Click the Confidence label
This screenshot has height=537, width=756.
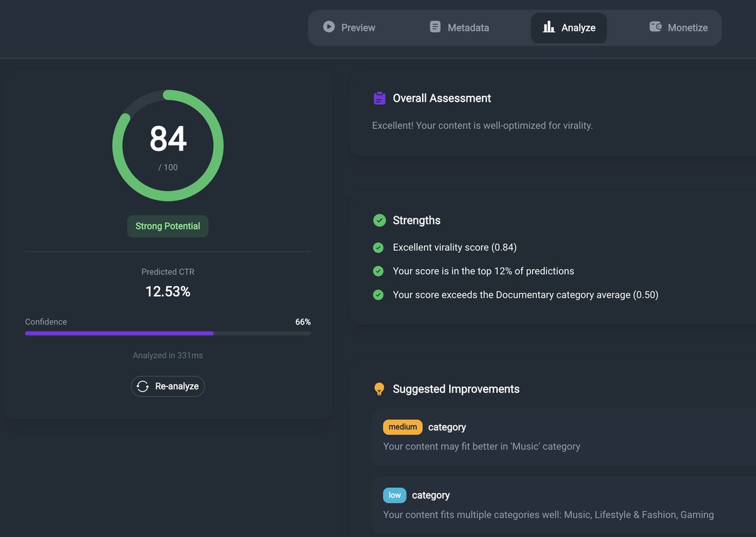[46, 322]
